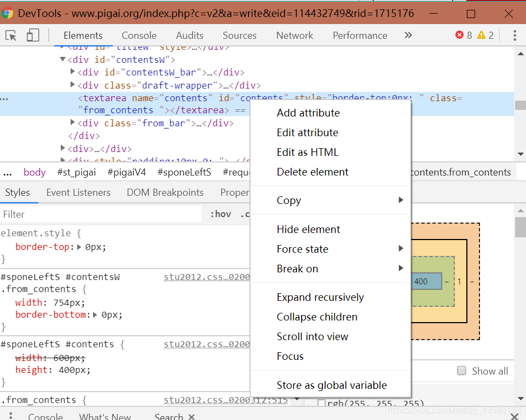This screenshot has height=420, width=526.
Task: Expand the border-top shorthand property
Action: 79,247
